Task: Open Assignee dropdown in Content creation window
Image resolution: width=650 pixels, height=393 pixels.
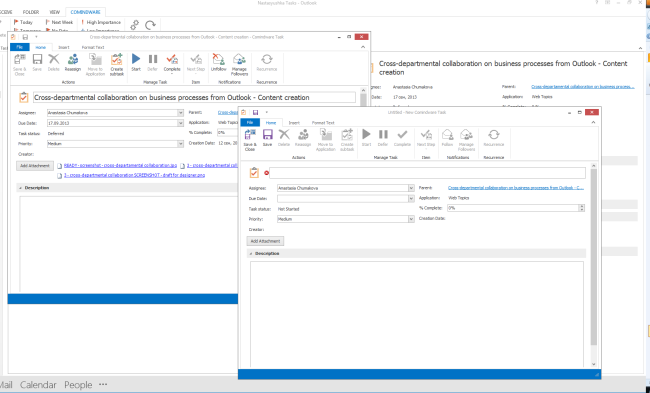Action: tap(180, 113)
